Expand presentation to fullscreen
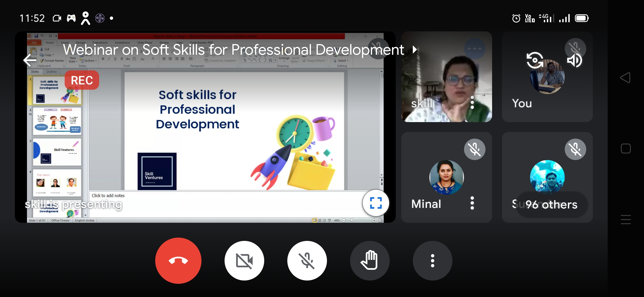This screenshot has height=297, width=644. tap(376, 203)
